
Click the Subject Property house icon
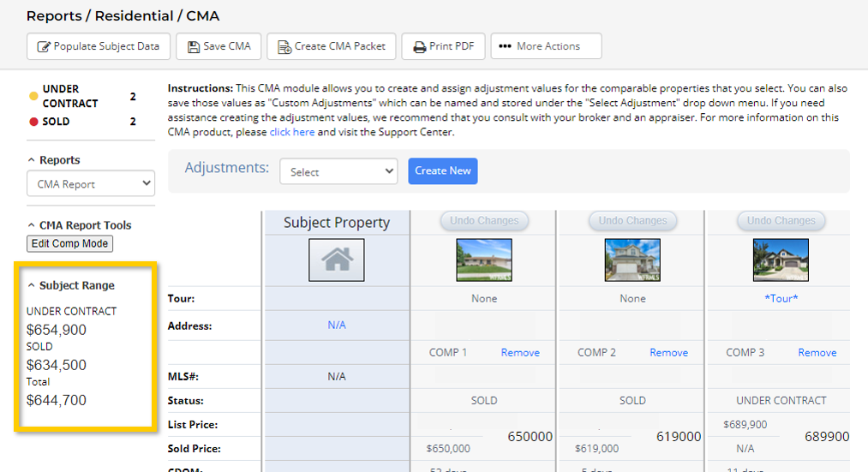tap(336, 260)
